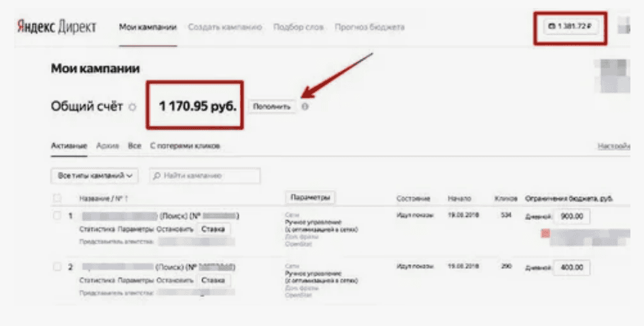Image resolution: width=644 pixels, height=326 pixels.
Task: Switch to Архив filter tab
Action: [107, 146]
